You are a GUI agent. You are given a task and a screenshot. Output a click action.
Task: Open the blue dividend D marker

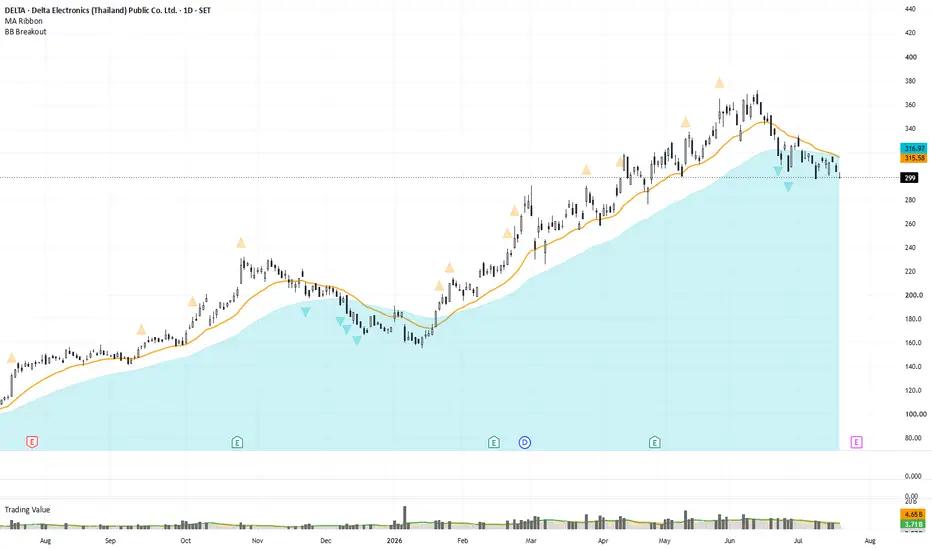[524, 442]
